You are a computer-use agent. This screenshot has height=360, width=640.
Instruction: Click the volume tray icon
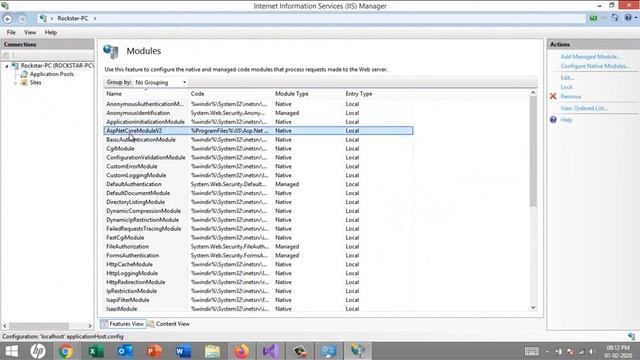tap(591, 351)
